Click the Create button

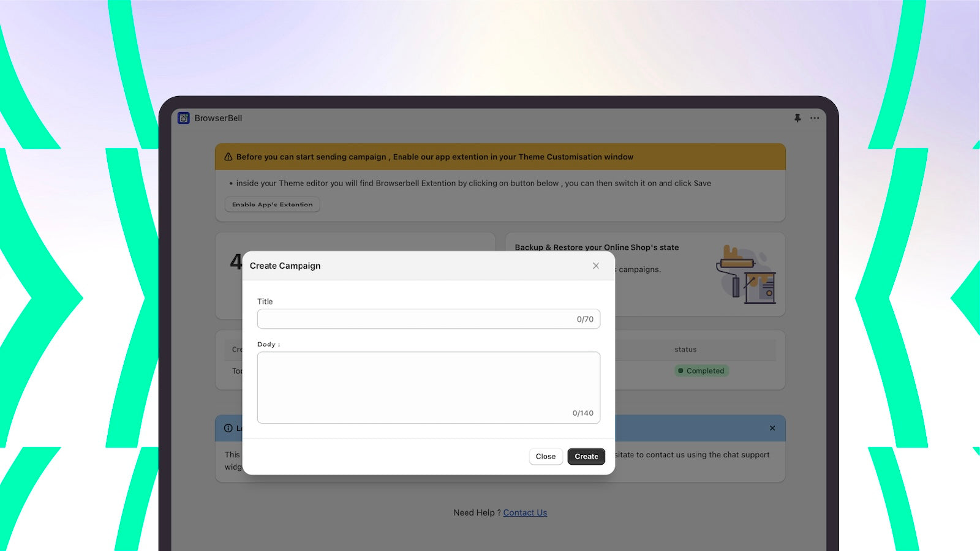[586, 457]
